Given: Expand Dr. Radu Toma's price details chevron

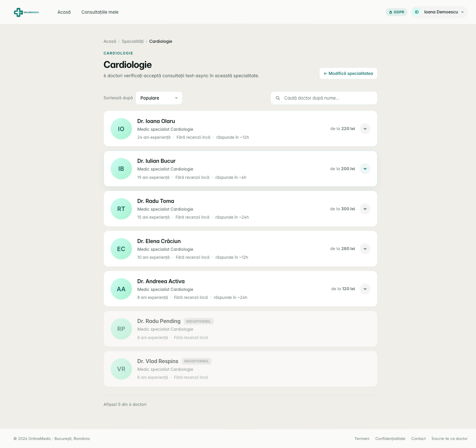Looking at the screenshot, I should tap(365, 209).
